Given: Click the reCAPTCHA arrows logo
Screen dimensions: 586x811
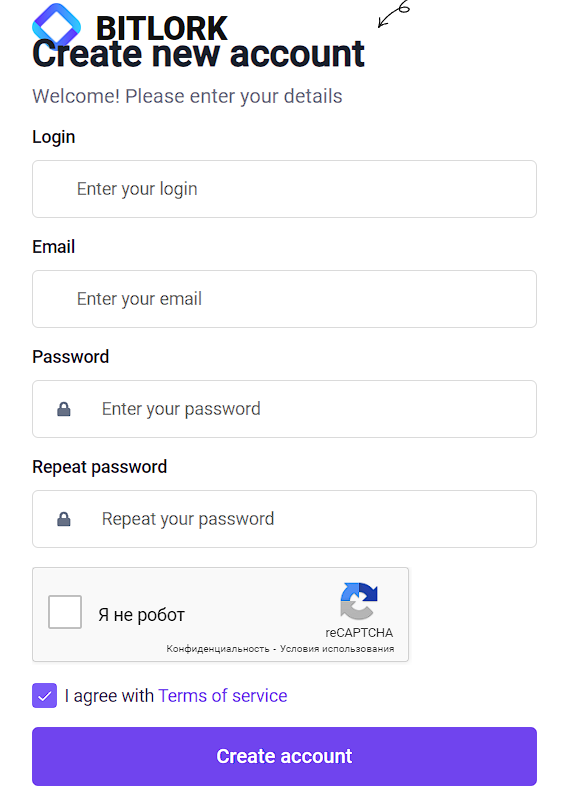Looking at the screenshot, I should coord(359,601).
